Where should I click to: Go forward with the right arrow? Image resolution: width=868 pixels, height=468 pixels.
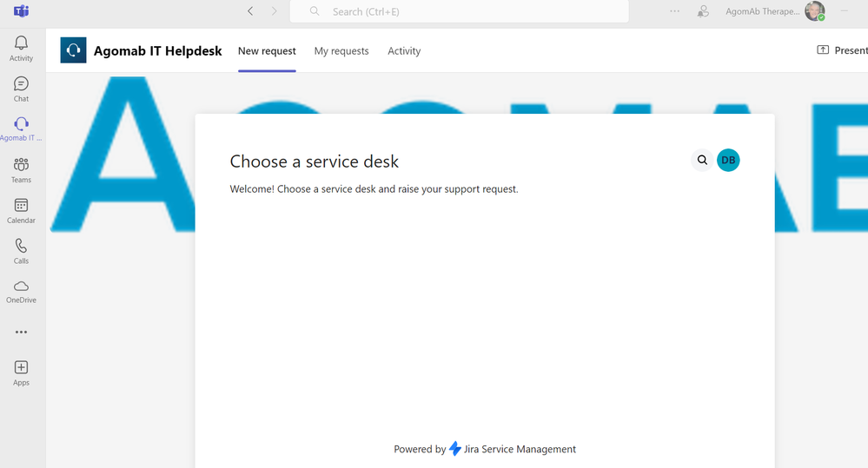pyautogui.click(x=274, y=11)
